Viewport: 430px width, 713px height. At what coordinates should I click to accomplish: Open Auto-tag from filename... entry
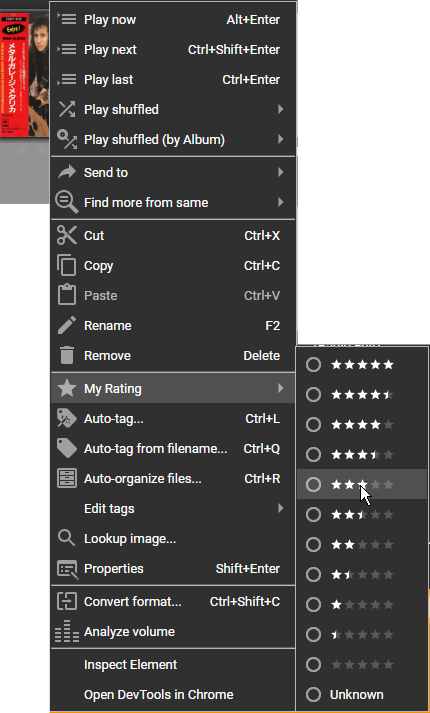coord(173,448)
